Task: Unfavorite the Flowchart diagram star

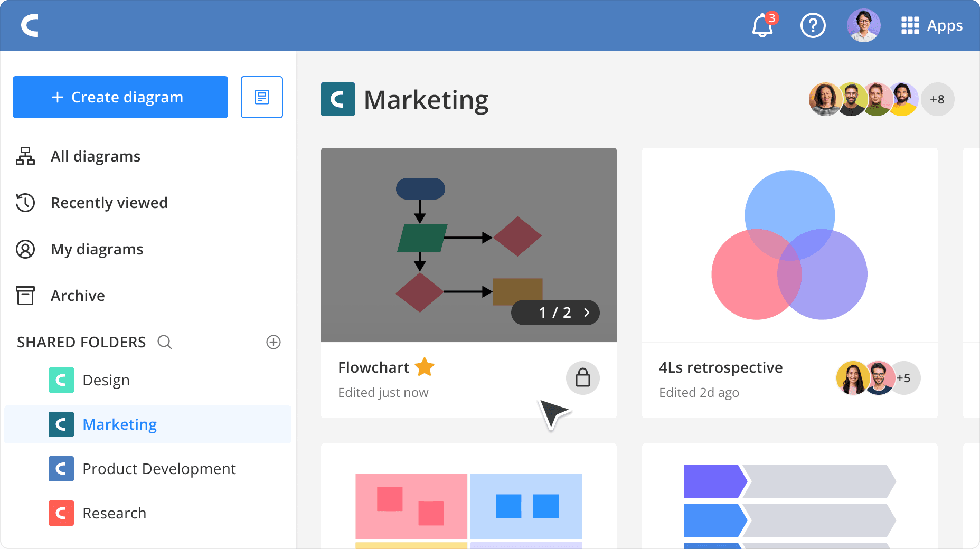Action: 425,367
